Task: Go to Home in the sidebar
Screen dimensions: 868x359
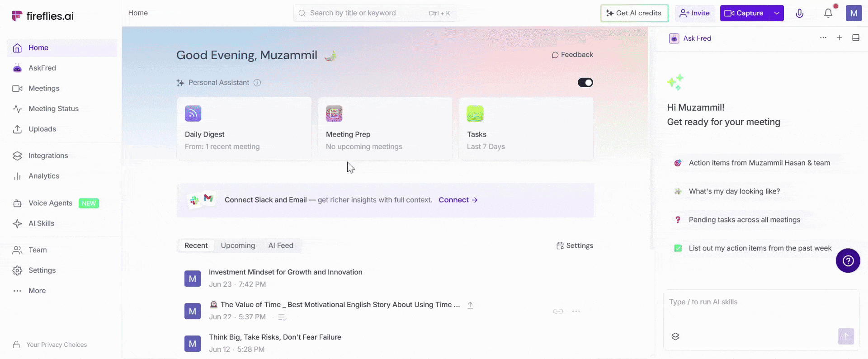Action: tap(62, 48)
